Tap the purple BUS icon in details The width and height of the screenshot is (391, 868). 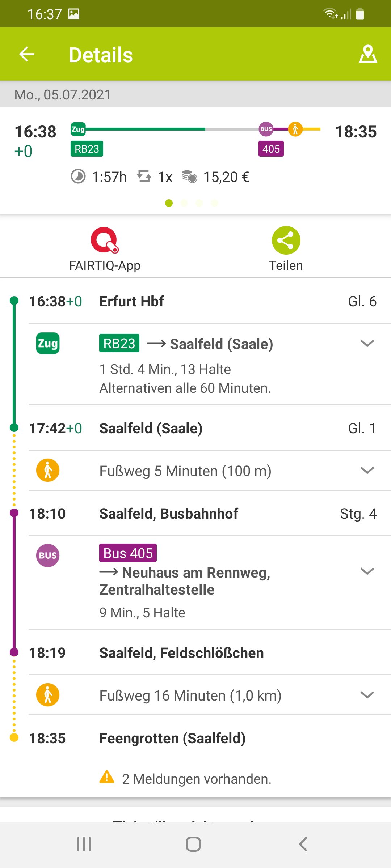[x=48, y=556]
